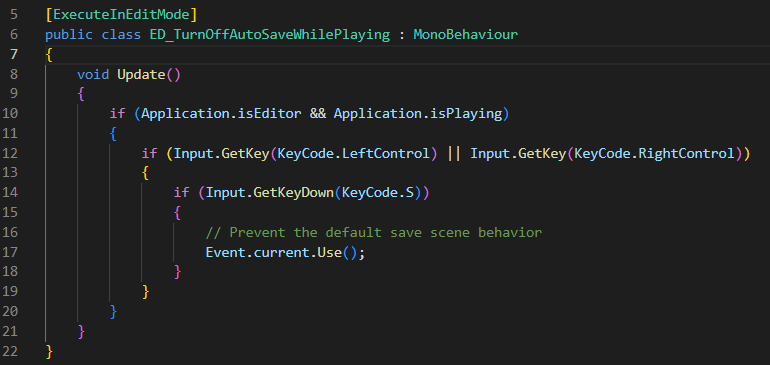Place cursor in ExecuteInEditMode attribute
Viewport: 770px width, 365px height.
click(x=121, y=15)
